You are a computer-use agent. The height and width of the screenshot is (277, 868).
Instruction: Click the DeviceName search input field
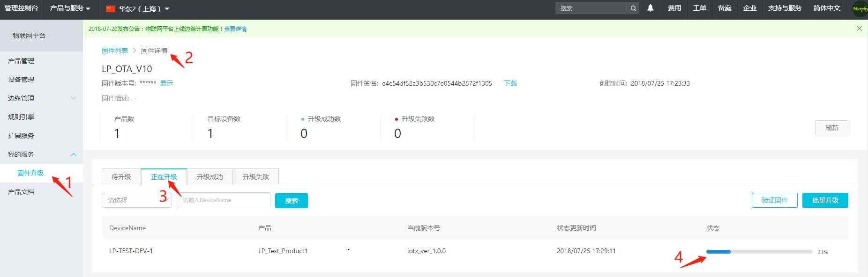click(x=224, y=200)
